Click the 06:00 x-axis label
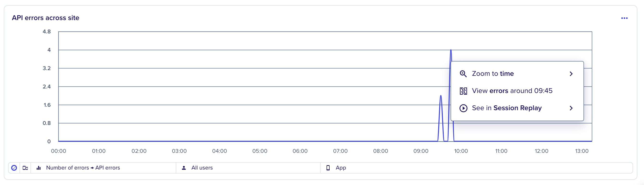 (300, 151)
